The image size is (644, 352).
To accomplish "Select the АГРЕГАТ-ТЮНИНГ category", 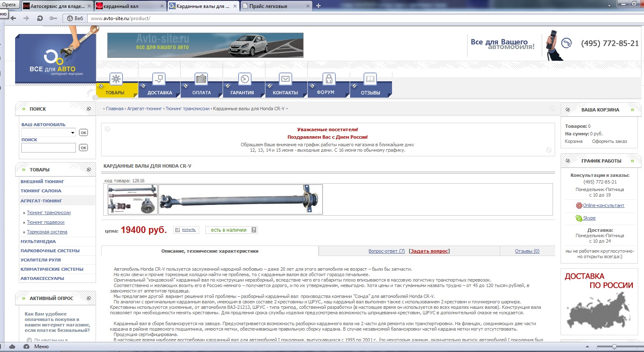I will click(x=41, y=201).
